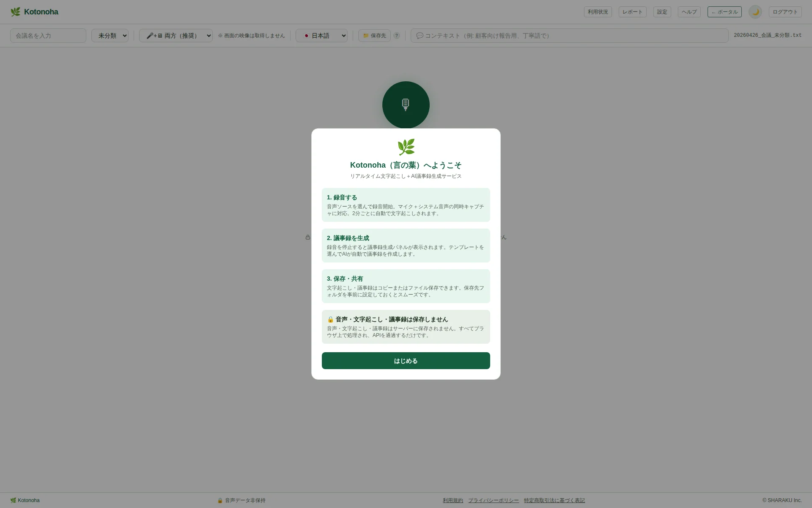Open the 利用状況 page
The width and height of the screenshot is (812, 508).
[x=598, y=12]
